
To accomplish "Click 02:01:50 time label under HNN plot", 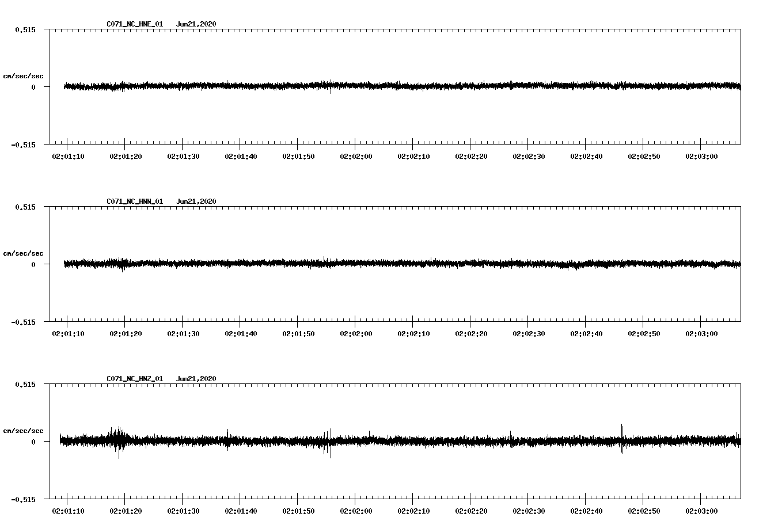I will pos(298,334).
